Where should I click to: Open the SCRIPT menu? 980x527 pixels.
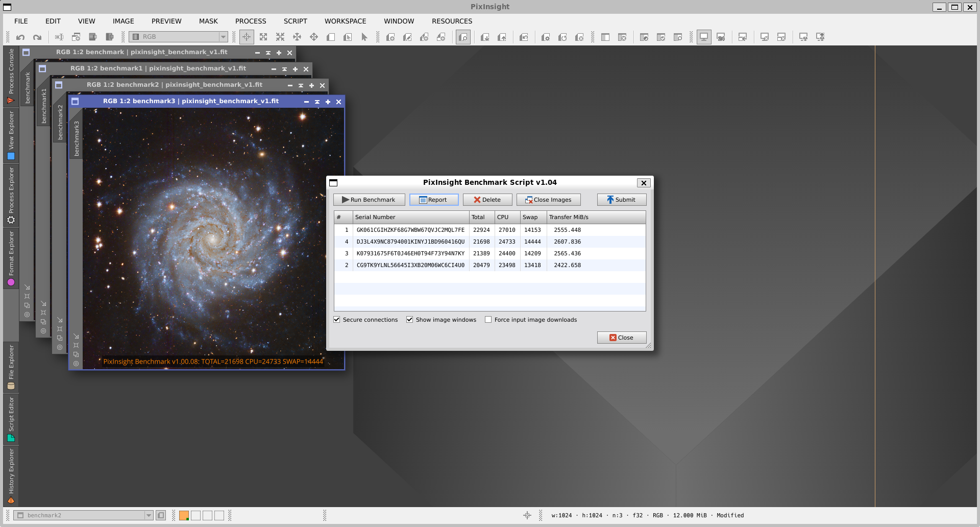pyautogui.click(x=295, y=21)
